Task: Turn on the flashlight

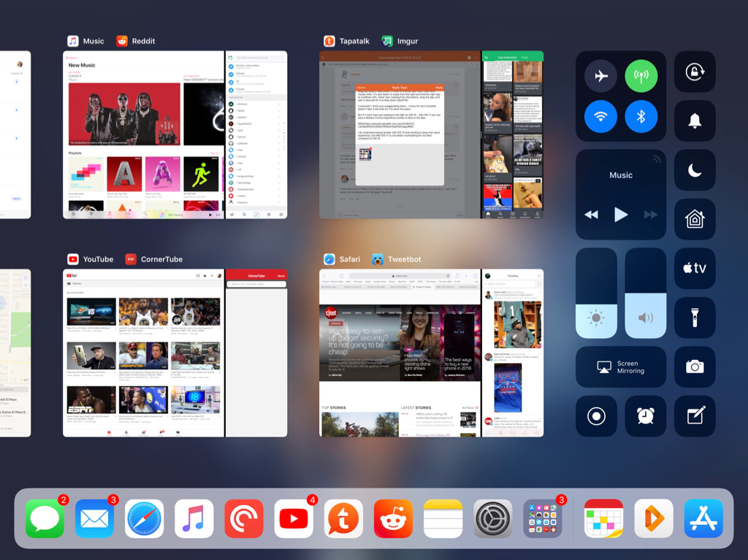Action: click(695, 318)
